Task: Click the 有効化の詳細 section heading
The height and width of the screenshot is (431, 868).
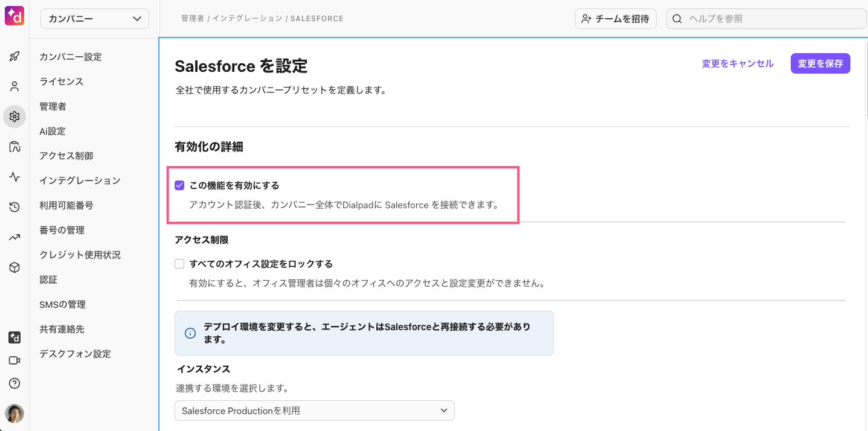Action: pos(209,147)
